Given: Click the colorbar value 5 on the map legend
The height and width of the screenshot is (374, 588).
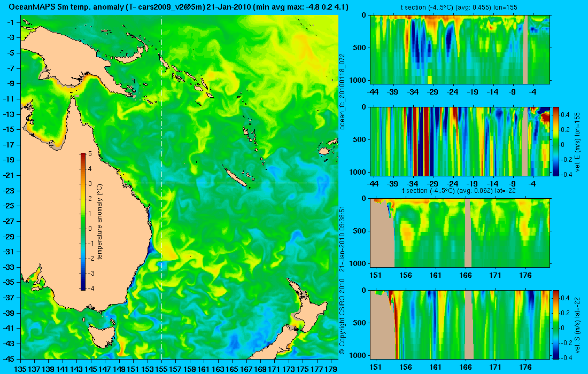Looking at the screenshot, I should (x=90, y=154).
